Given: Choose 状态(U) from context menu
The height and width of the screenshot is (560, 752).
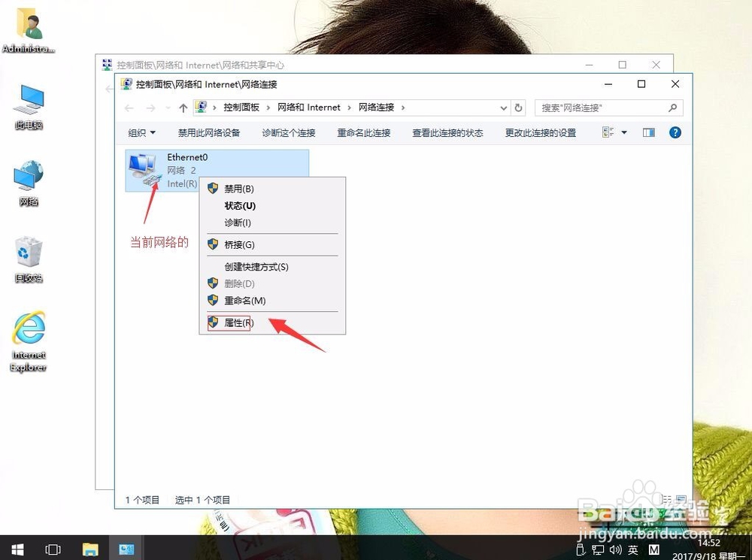Looking at the screenshot, I should click(272, 206).
